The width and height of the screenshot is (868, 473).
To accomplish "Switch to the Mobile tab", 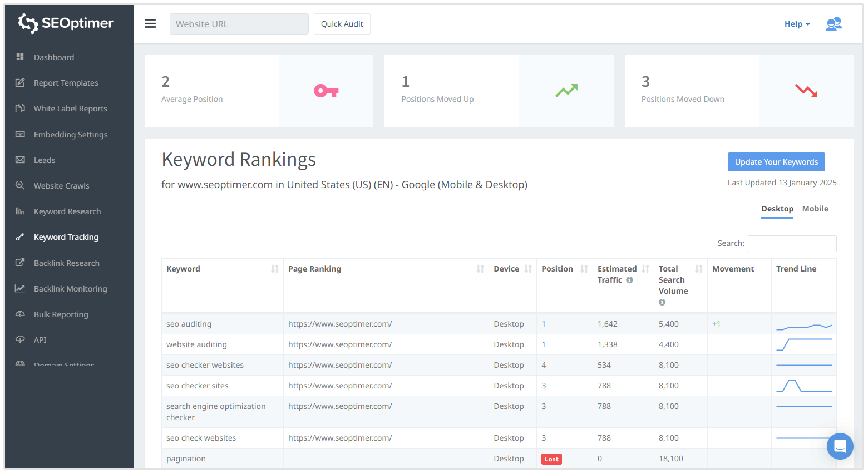I will pyautogui.click(x=815, y=209).
